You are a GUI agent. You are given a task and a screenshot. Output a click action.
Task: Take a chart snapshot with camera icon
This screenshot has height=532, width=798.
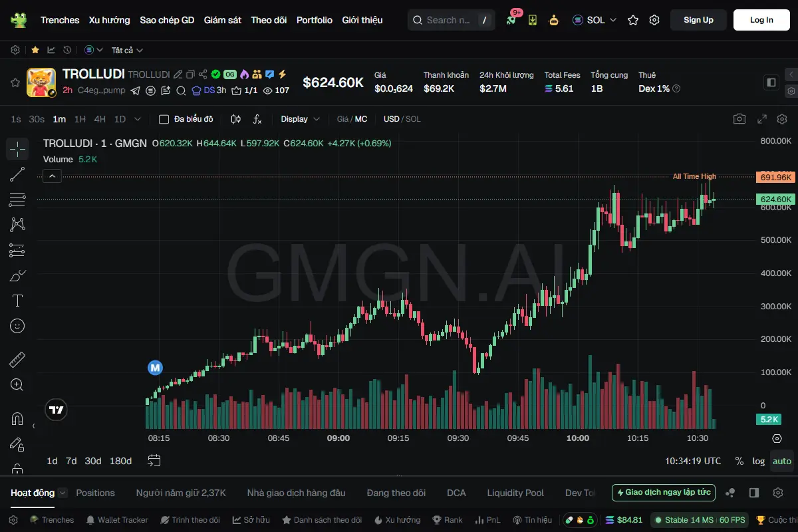click(x=739, y=119)
